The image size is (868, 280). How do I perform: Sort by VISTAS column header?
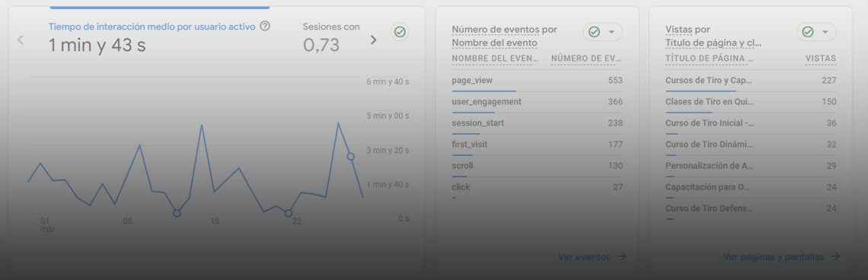(820, 59)
